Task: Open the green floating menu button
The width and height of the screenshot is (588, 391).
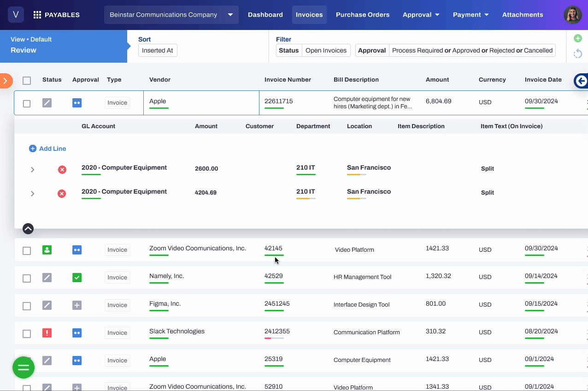Action: [x=24, y=367]
